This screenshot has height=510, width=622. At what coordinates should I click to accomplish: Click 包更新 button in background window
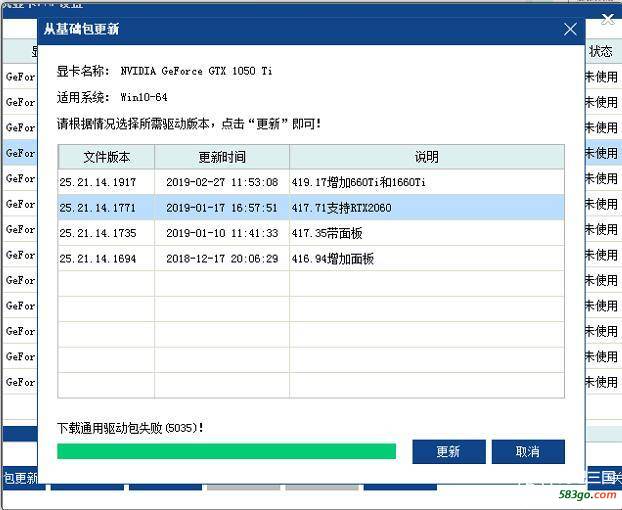coord(20,477)
